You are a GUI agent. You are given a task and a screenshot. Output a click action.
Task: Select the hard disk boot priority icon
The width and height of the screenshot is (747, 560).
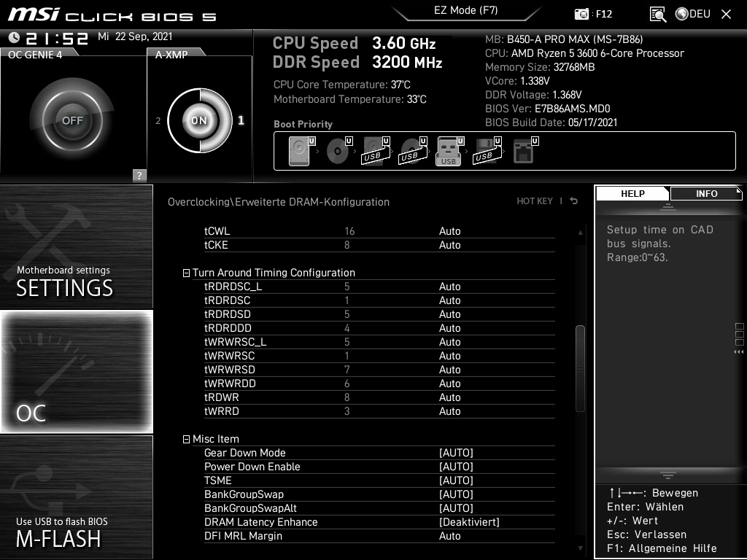click(x=298, y=149)
